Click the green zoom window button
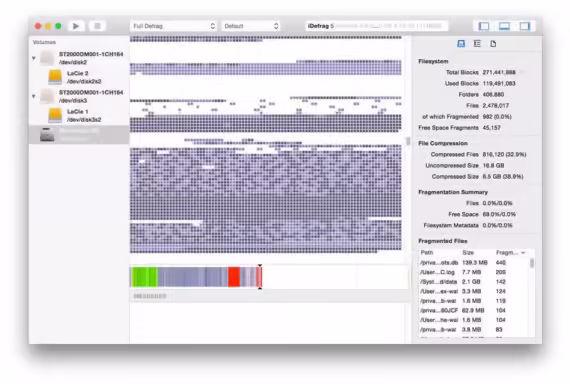Screen dimensions: 570x384 tap(58, 26)
